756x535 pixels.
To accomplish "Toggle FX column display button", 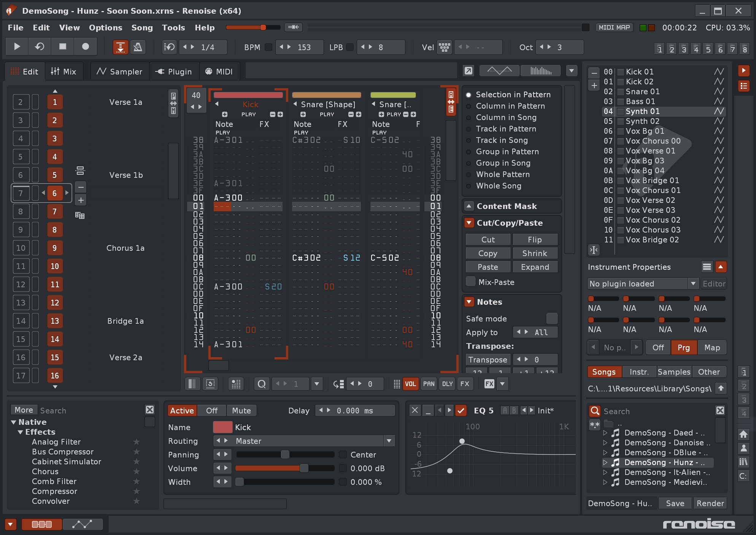I will pos(465,384).
